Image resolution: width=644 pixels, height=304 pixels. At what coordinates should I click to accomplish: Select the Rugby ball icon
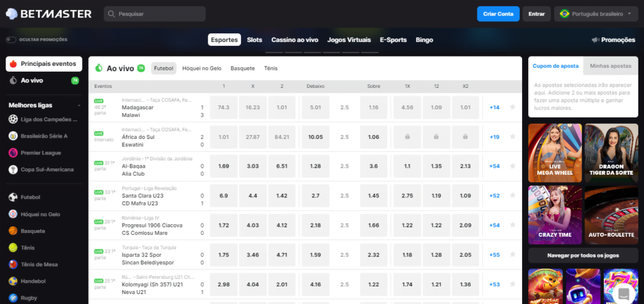click(x=13, y=298)
